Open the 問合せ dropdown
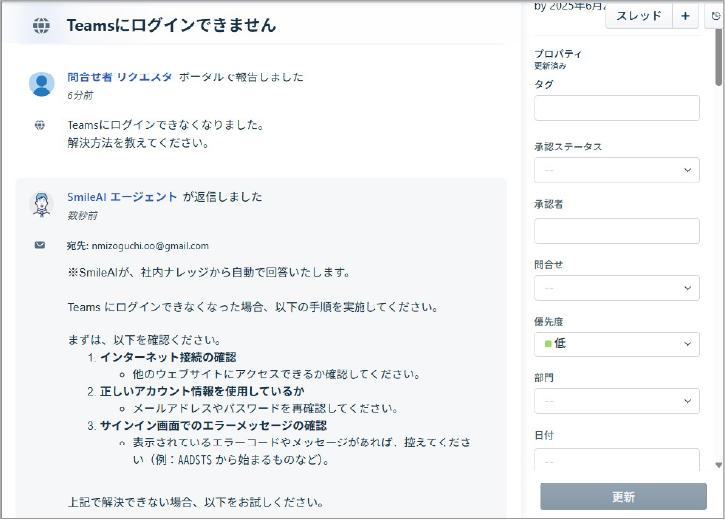This screenshot has height=520, width=725. point(617,288)
